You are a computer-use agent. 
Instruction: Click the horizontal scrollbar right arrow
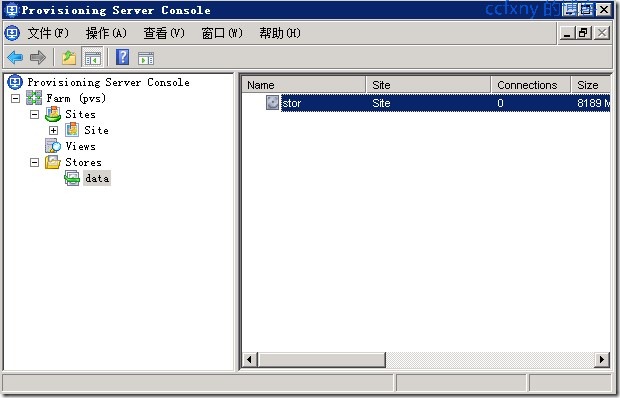(602, 360)
